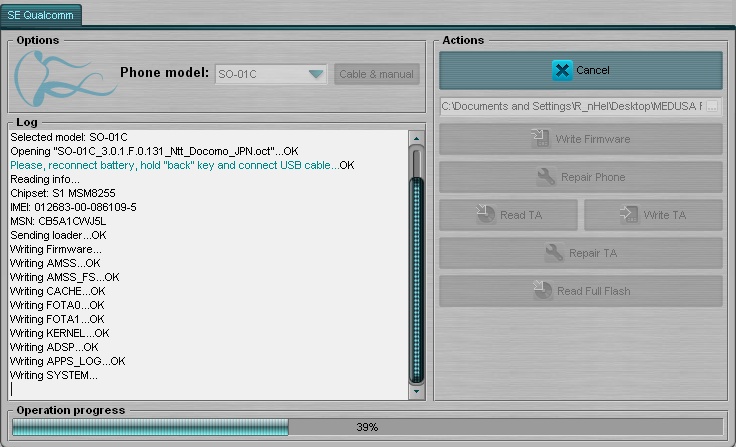Click the Write TA button label
736x447 pixels.
click(665, 215)
